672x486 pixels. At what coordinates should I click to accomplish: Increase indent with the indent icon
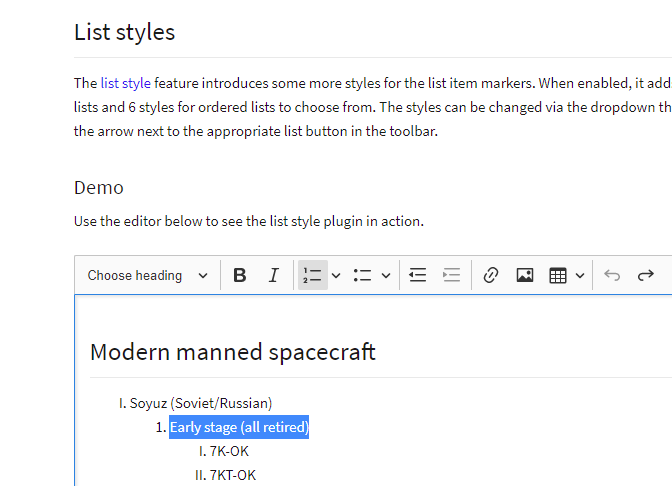point(451,275)
